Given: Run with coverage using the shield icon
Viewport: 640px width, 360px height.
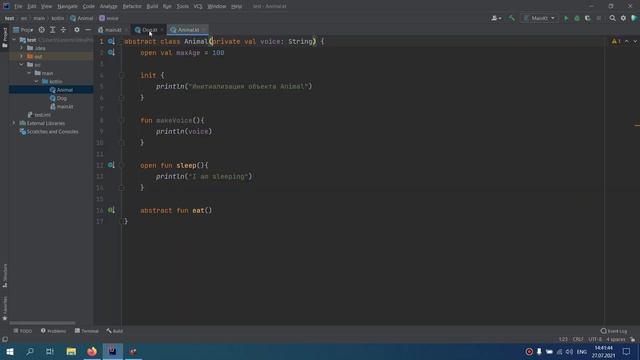Looking at the screenshot, I should (588, 18).
